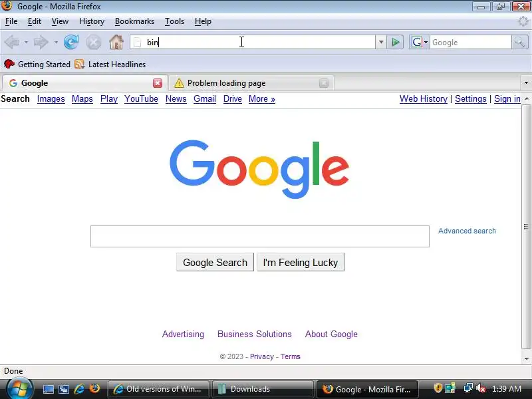Expand the More » Google services link
Screen dimensions: 532x399
coord(261,98)
